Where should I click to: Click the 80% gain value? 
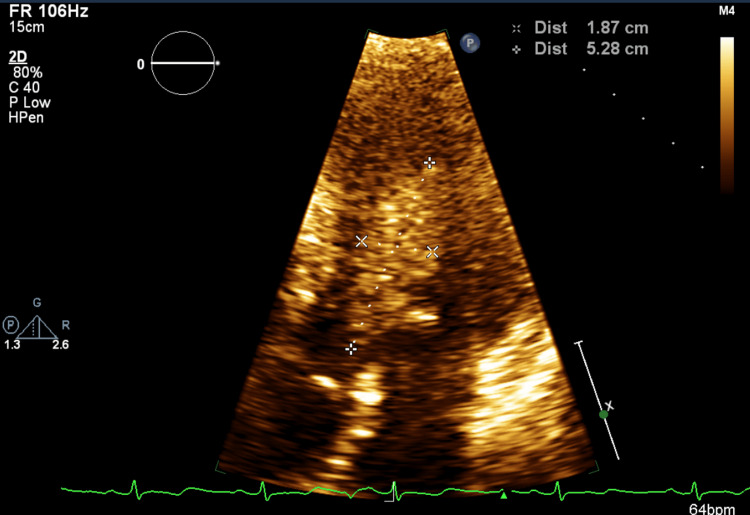pos(28,73)
